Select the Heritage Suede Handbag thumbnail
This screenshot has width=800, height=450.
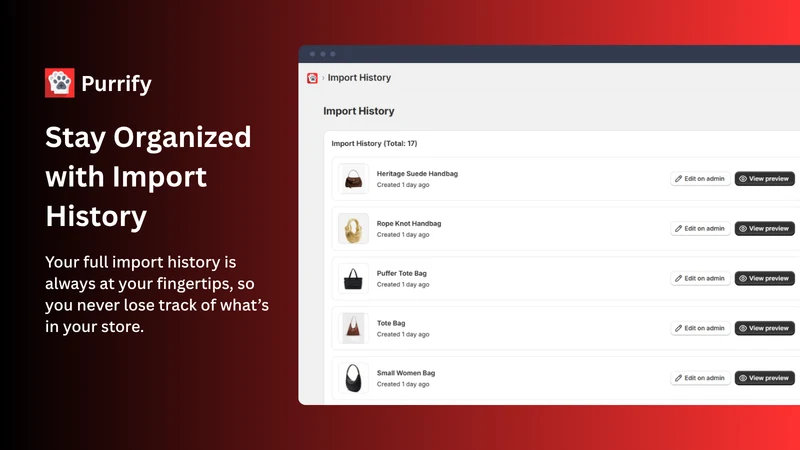coord(353,179)
